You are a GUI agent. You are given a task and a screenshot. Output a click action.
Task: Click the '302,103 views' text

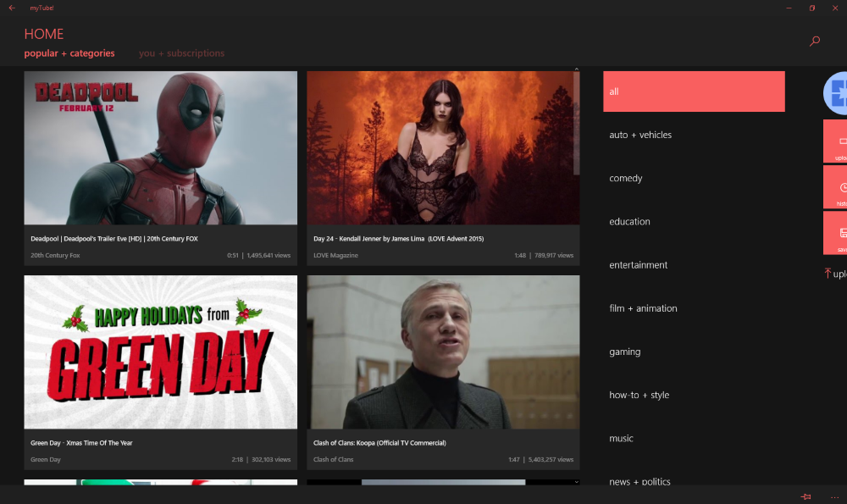pos(271,460)
